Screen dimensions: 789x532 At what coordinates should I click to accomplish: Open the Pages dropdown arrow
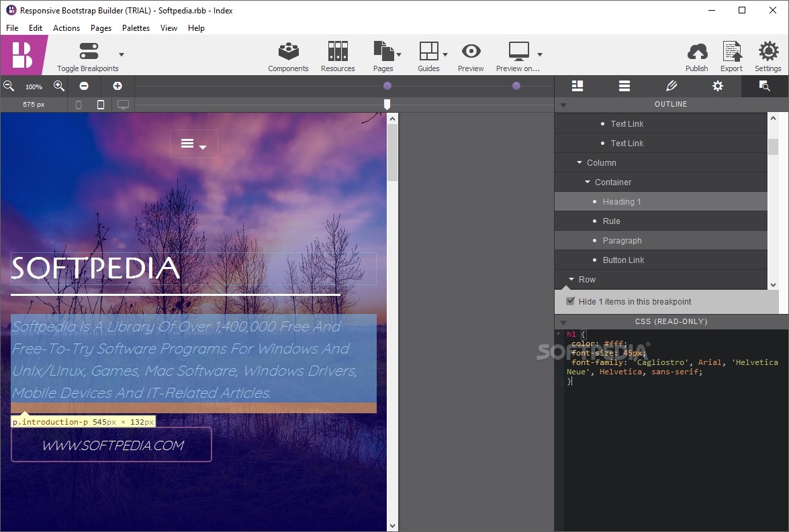[x=399, y=54]
